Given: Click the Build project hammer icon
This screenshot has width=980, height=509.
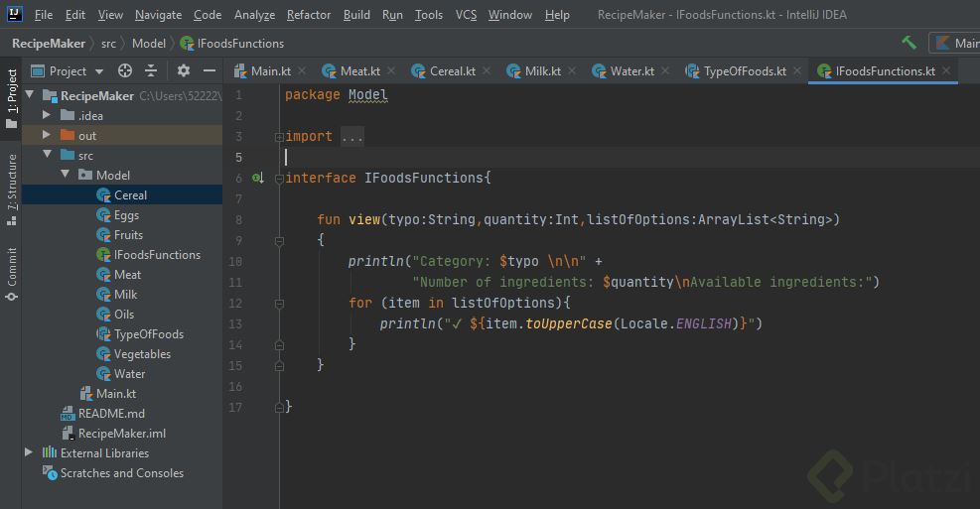Looking at the screenshot, I should click(910, 43).
